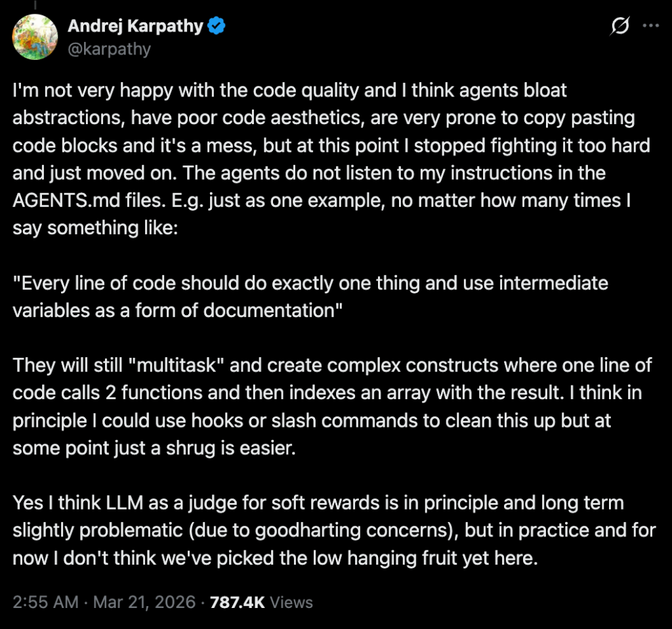This screenshot has width=672, height=629.
Task: Click Andrej Karpathy's profile avatar
Action: coord(35,37)
